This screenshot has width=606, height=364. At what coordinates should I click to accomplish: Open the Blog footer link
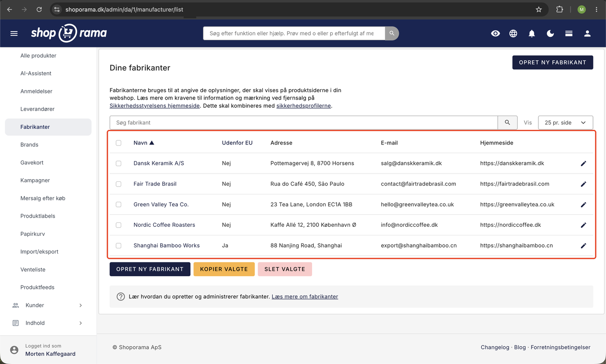pos(520,347)
